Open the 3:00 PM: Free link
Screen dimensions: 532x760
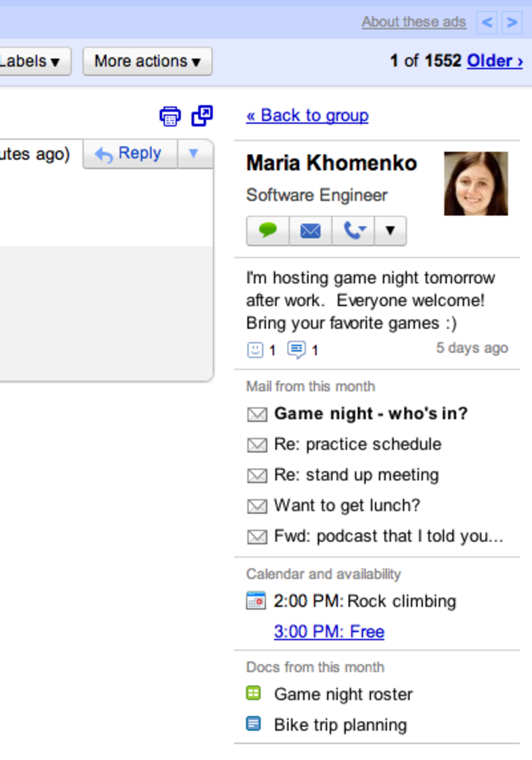click(x=329, y=631)
